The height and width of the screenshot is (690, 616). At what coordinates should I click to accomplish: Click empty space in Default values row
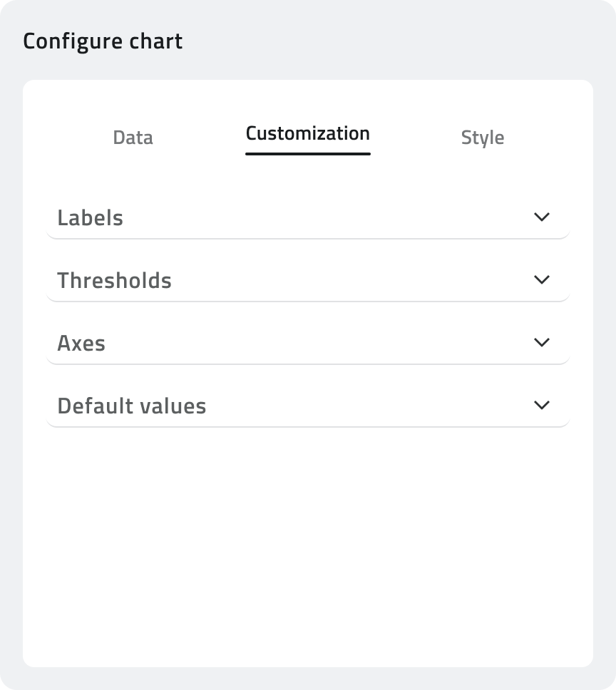click(364, 406)
